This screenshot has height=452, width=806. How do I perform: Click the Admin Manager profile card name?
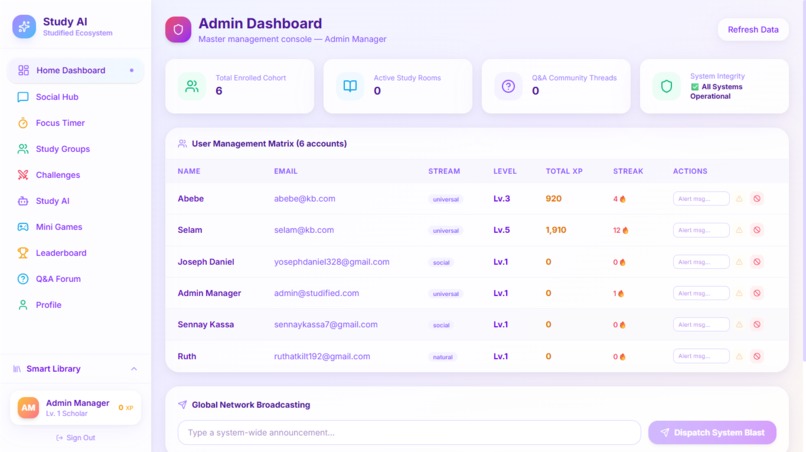78,403
